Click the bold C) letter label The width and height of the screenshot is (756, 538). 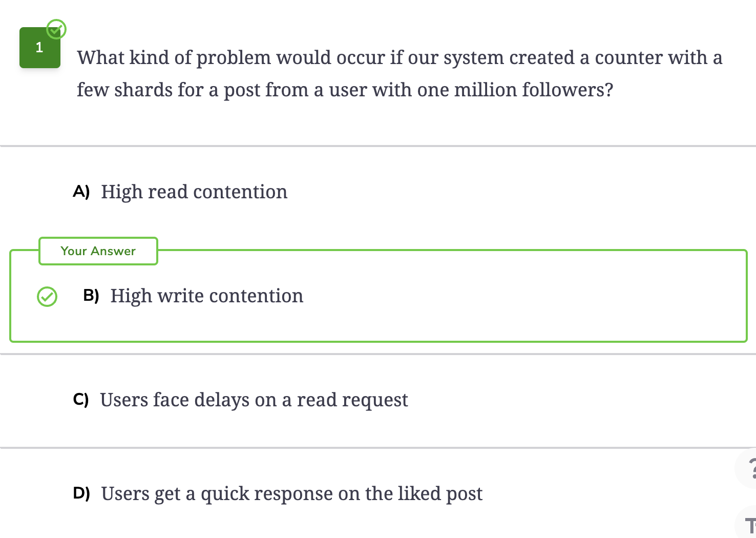tap(81, 400)
